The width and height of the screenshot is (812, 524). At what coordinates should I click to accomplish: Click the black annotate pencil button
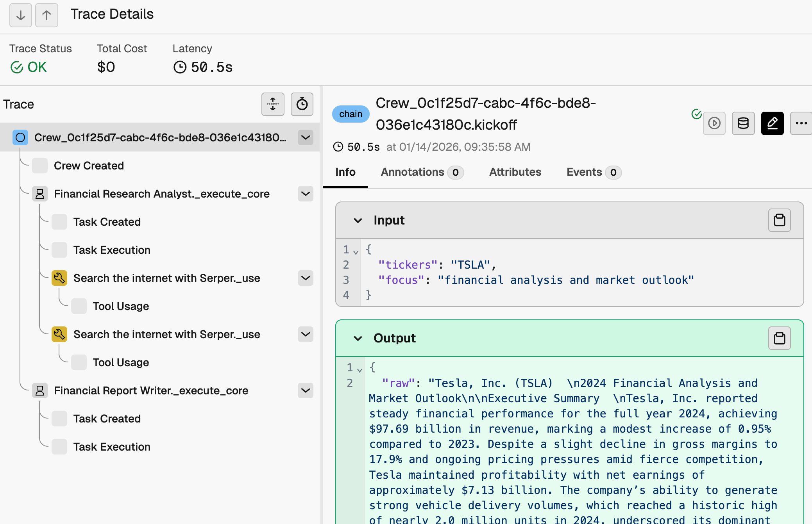tap(772, 123)
